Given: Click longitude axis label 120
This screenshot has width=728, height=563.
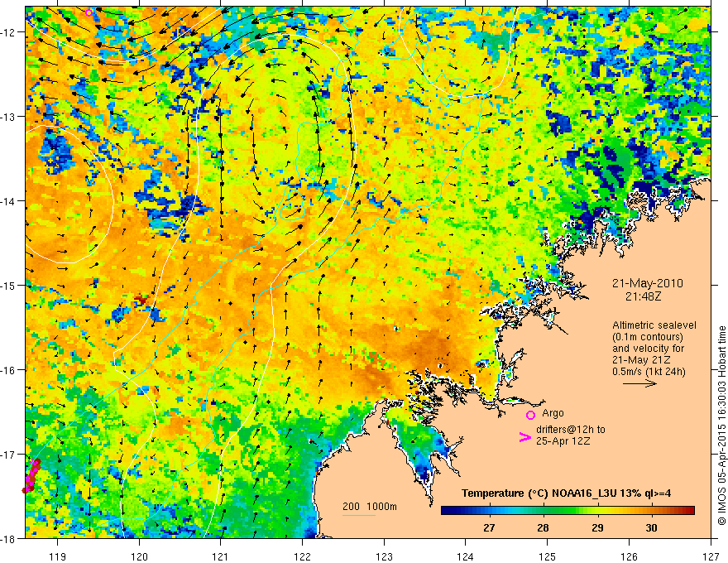Looking at the screenshot, I should (139, 556).
